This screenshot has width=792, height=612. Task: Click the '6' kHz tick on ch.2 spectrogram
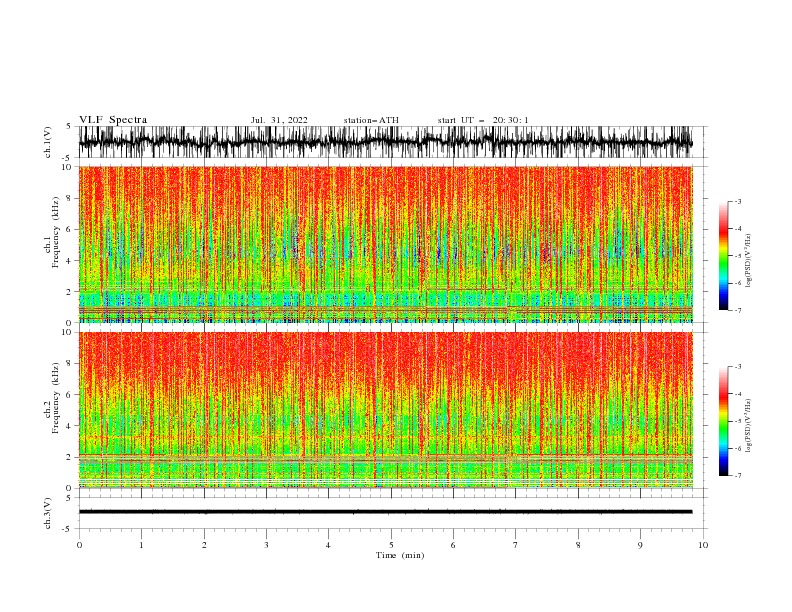point(71,394)
